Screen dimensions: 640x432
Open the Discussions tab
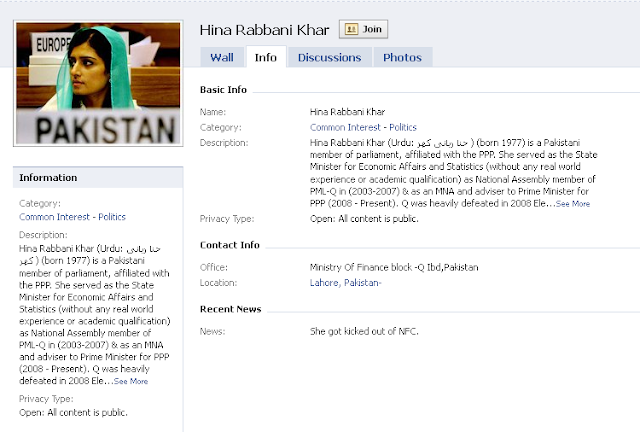point(329,57)
